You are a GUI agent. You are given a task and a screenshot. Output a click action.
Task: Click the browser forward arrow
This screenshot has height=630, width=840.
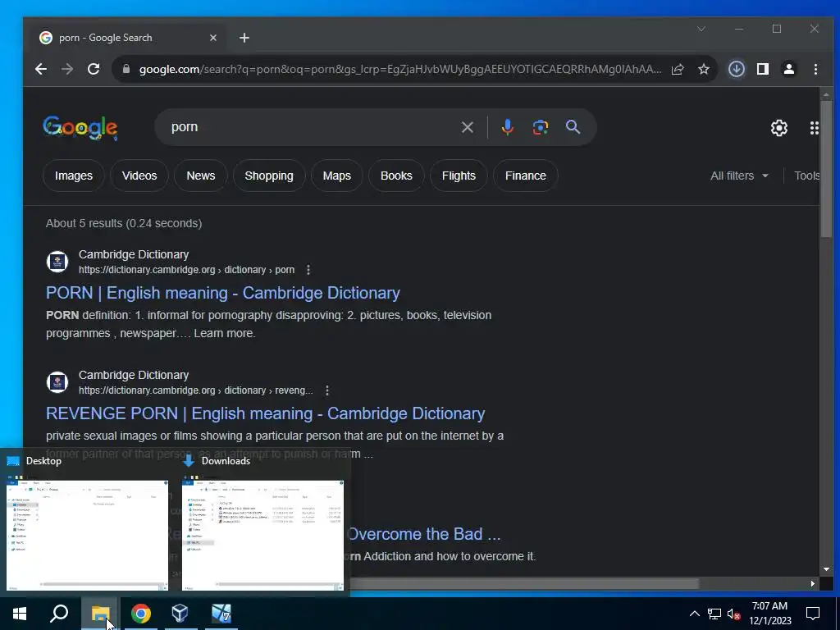[x=67, y=69]
